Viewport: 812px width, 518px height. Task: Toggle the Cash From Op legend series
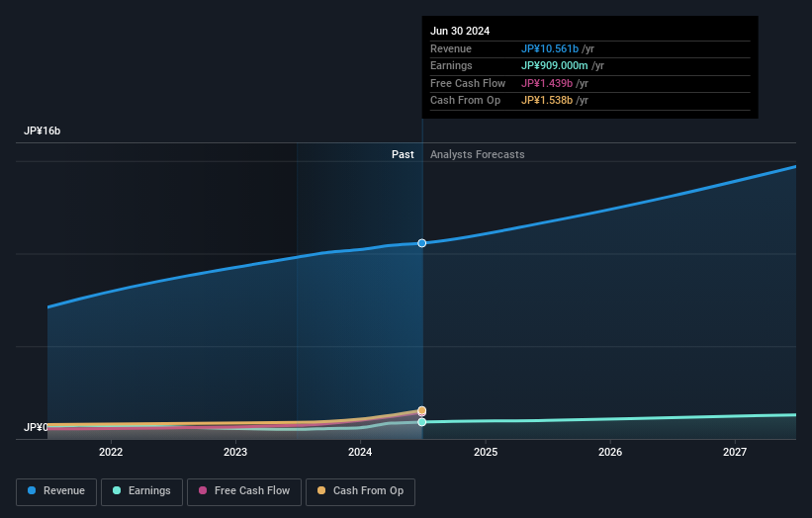[360, 491]
